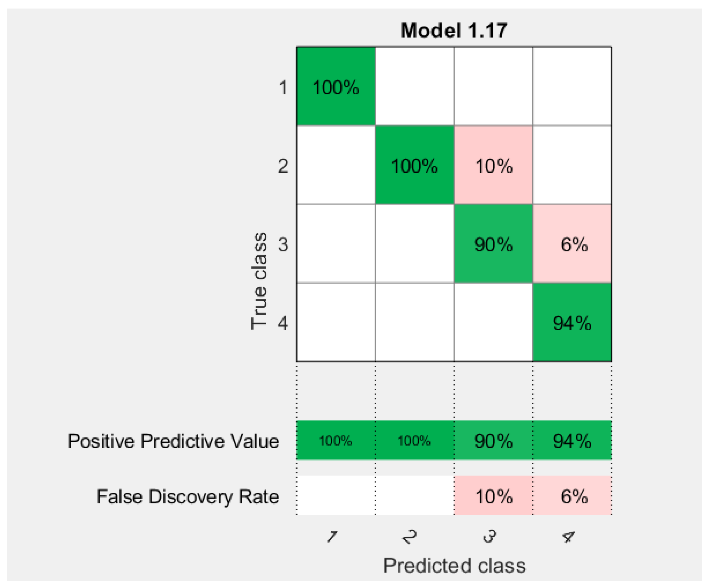Click the pink 10% cell in true class 2 row
This screenshot has width=711, height=588.
click(493, 165)
